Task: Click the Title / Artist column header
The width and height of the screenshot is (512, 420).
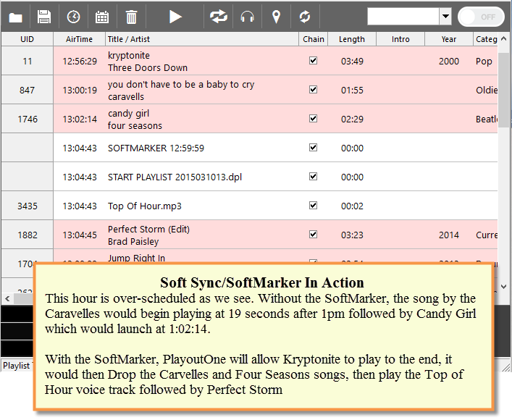Action: click(x=202, y=39)
